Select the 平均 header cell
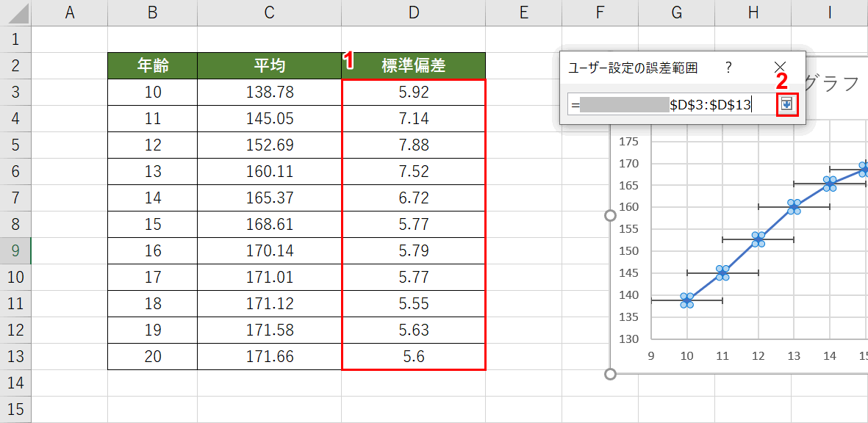 269,65
